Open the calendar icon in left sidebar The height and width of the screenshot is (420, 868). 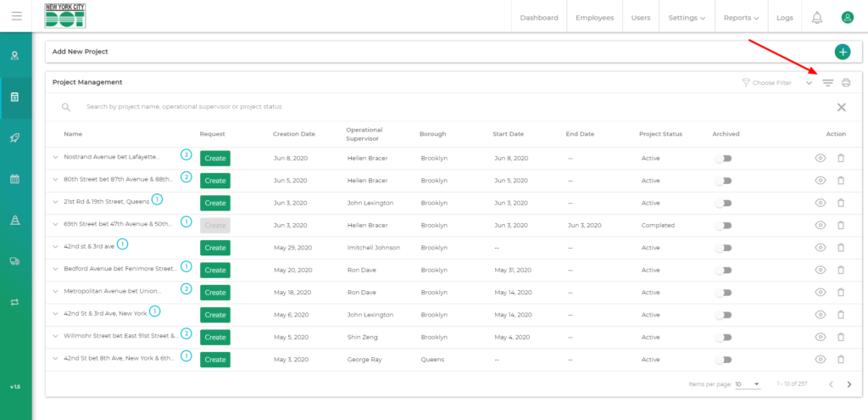tap(15, 179)
